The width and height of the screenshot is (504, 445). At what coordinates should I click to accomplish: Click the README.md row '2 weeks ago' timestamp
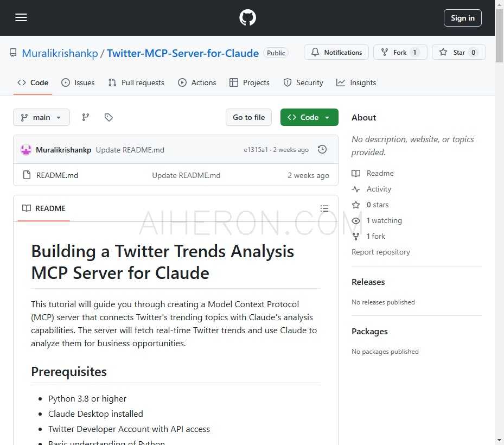308,175
